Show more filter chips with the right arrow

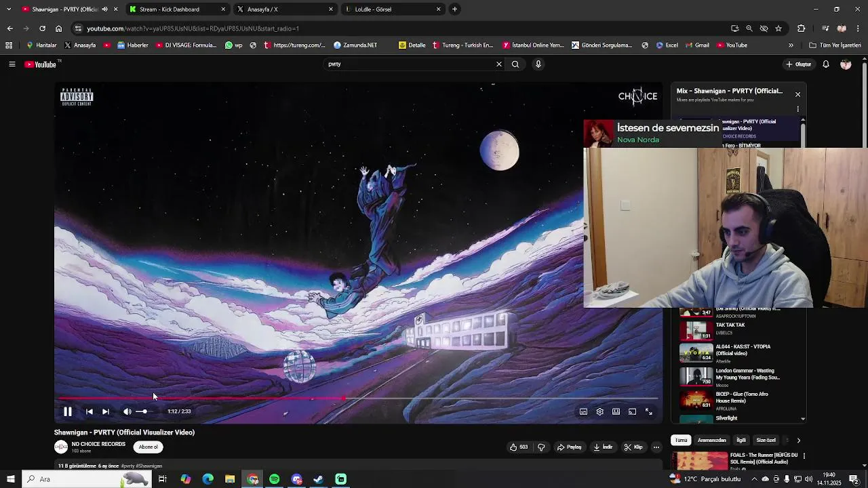pos(798,441)
